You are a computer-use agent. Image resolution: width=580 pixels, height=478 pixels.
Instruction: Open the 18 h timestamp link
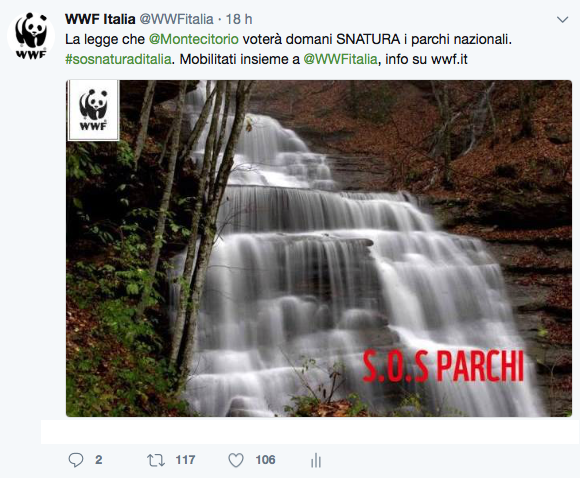[239, 19]
